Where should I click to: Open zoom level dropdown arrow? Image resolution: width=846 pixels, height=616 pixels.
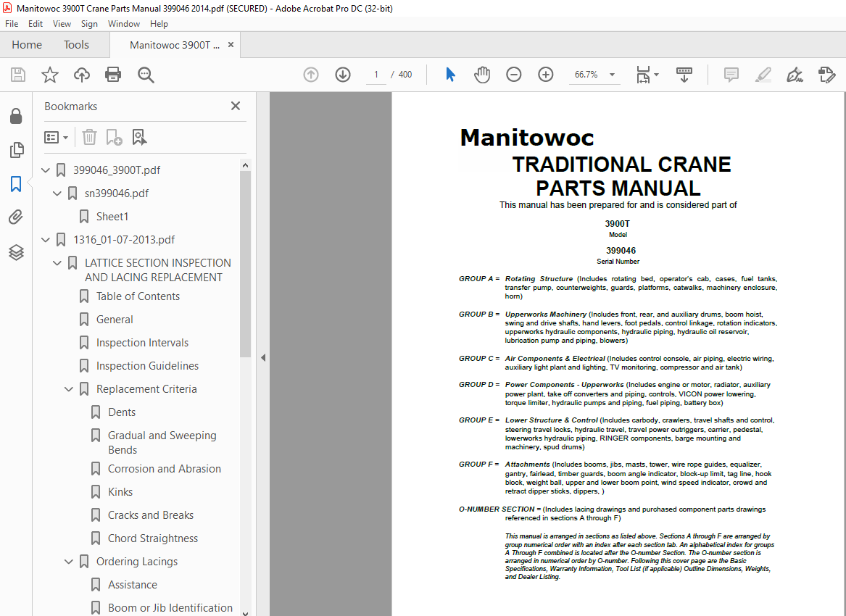tap(612, 75)
